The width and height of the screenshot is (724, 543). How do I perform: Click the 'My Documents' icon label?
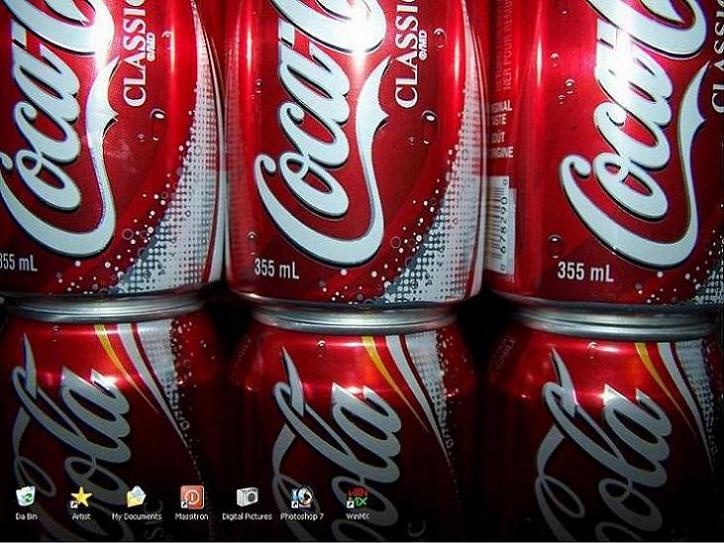[137, 517]
